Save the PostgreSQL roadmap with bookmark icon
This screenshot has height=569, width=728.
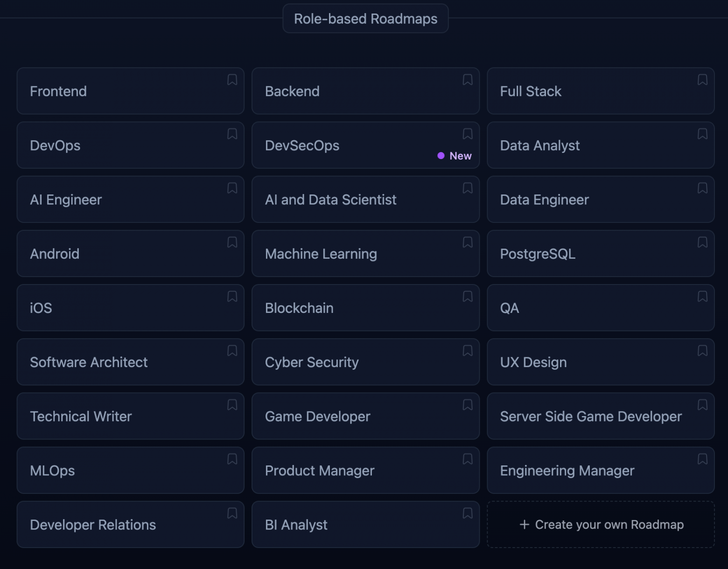tap(702, 242)
